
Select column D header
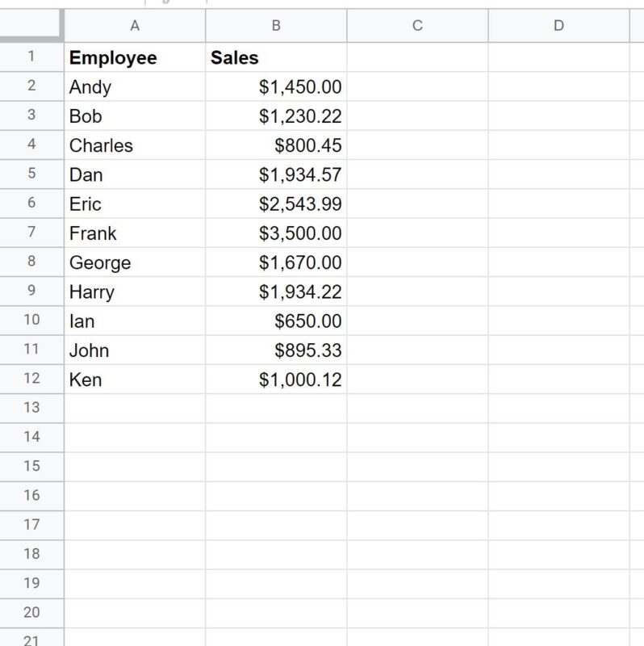click(558, 26)
